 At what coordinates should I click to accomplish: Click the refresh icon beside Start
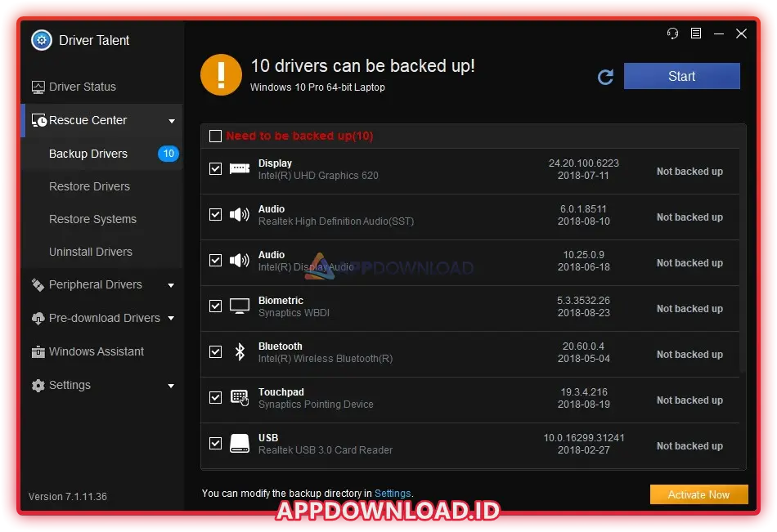click(605, 77)
